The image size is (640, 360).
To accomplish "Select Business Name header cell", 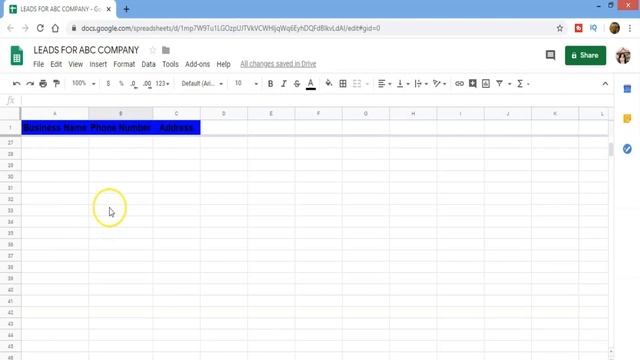I will [55, 128].
